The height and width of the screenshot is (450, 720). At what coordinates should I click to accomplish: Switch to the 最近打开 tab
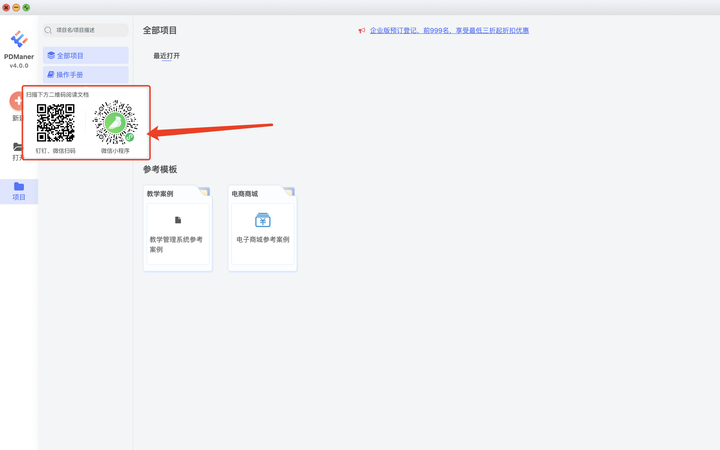[x=166, y=56]
